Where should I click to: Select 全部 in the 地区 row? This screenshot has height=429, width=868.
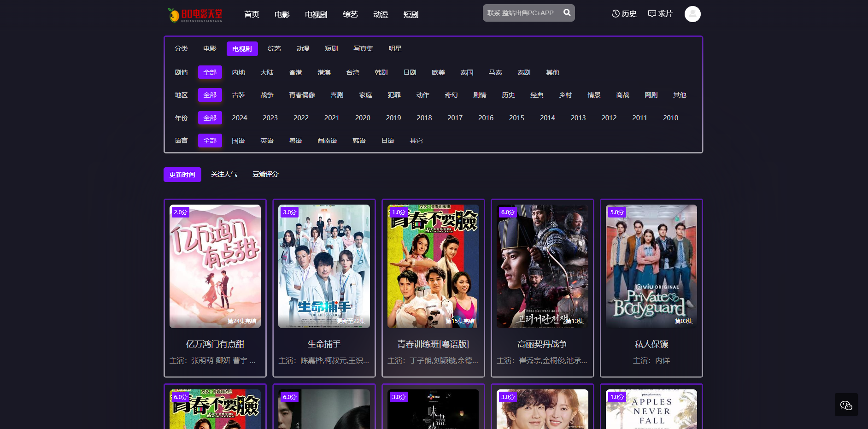210,95
